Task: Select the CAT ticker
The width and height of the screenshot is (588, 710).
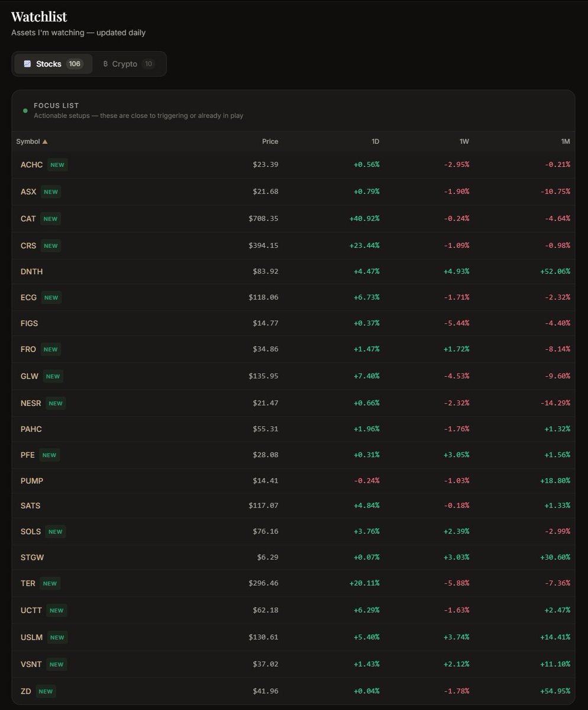Action: [28, 218]
